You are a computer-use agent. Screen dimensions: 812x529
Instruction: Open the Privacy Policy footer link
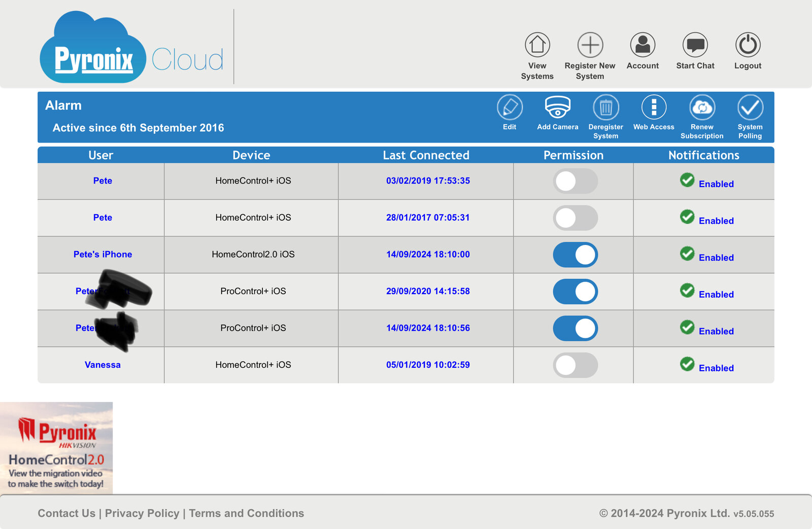coord(142,513)
